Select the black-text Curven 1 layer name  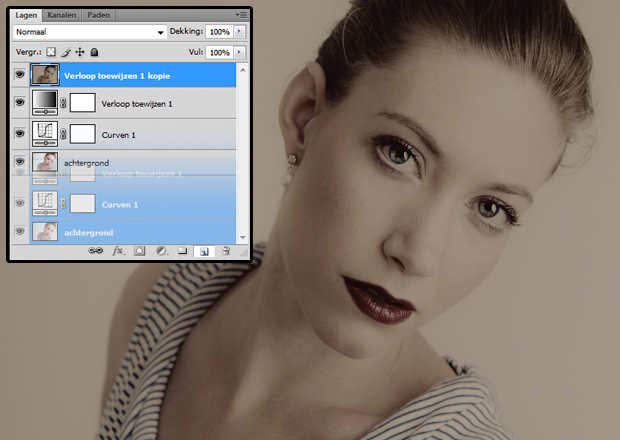point(119,135)
